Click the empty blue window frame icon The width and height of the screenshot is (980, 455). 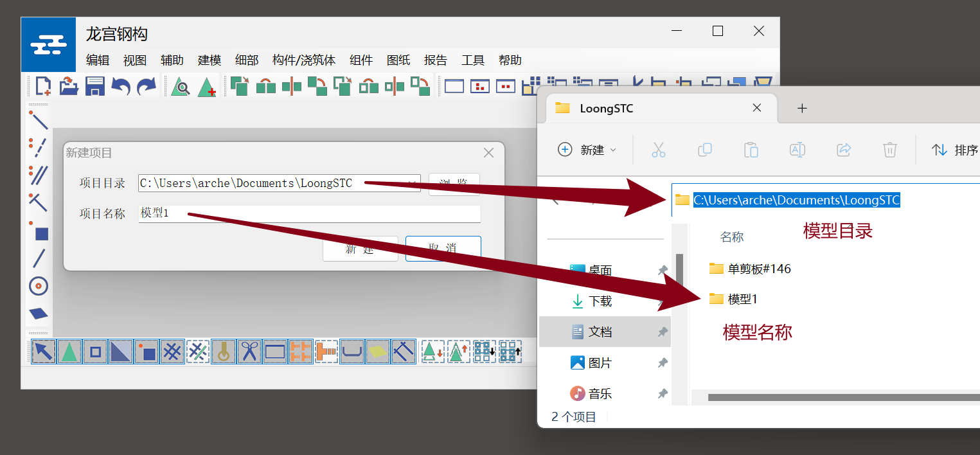pos(454,86)
